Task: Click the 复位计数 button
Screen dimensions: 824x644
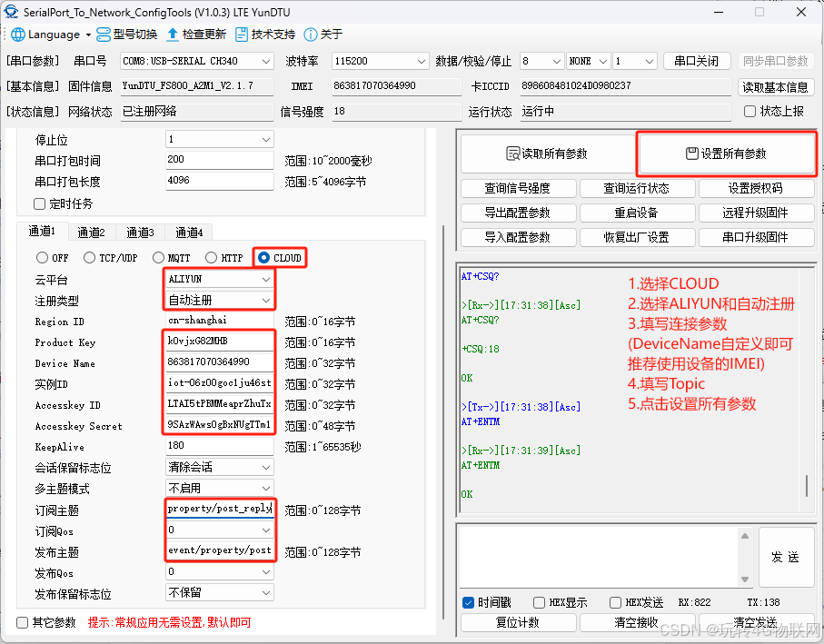Action: pos(518,622)
